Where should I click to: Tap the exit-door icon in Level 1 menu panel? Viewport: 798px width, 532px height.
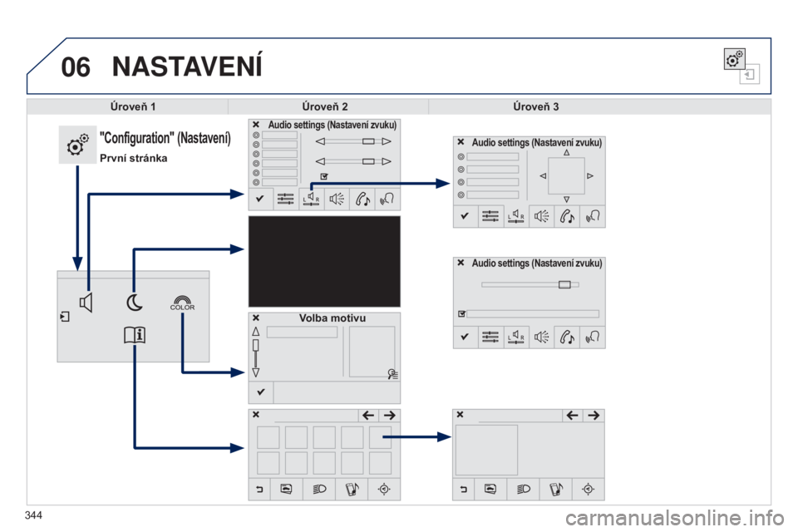(x=65, y=317)
